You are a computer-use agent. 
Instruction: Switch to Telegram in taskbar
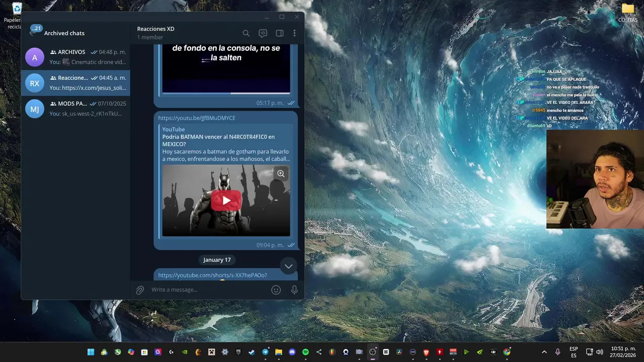(x=265, y=352)
